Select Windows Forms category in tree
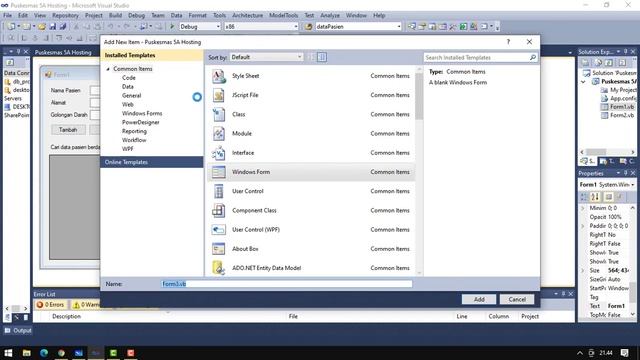 click(142, 113)
